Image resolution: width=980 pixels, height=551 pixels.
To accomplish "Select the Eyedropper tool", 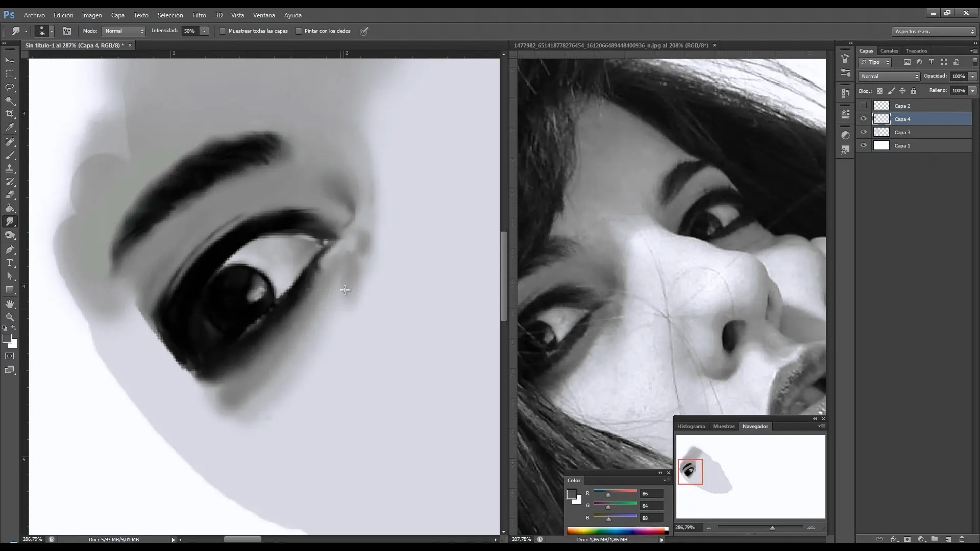I will (10, 128).
